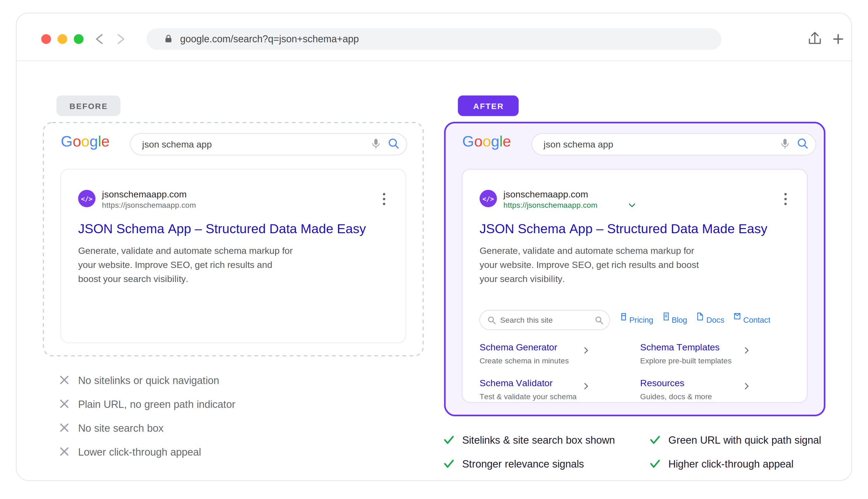The image size is (868, 499).
Task: Click the X next to Plain URL, no green path
Action: (x=64, y=404)
